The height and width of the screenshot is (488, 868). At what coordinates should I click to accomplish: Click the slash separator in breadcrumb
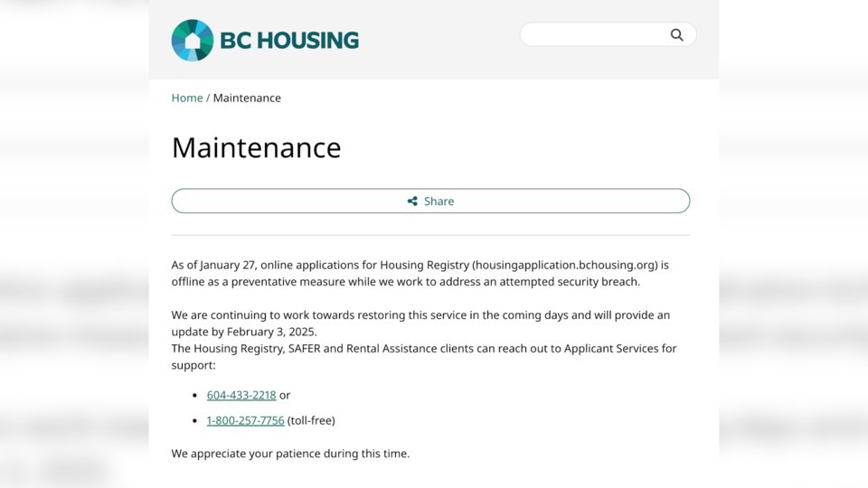[x=208, y=98]
